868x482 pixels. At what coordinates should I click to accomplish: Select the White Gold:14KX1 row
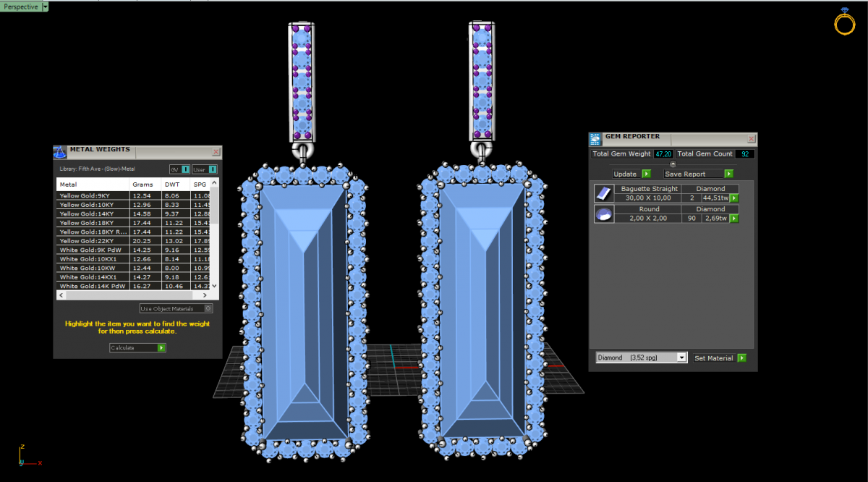point(134,277)
